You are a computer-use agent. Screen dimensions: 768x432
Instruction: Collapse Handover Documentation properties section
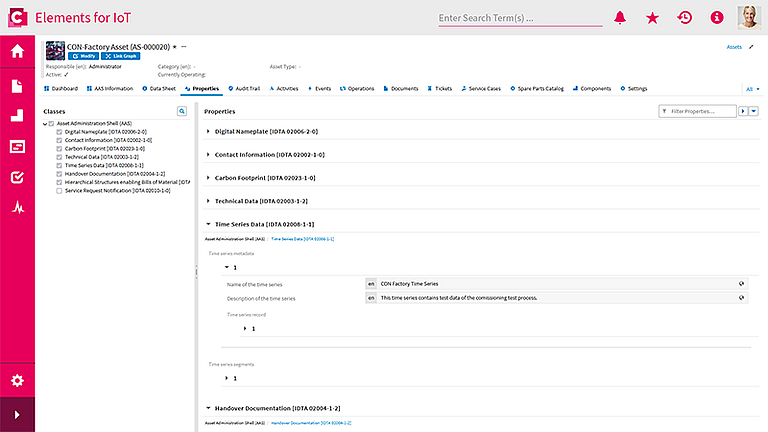pyautogui.click(x=208, y=408)
